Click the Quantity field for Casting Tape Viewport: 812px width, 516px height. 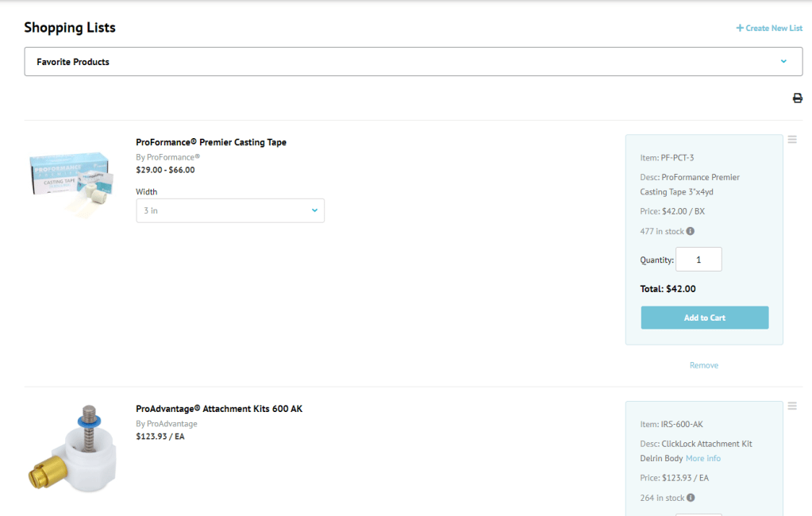698,260
